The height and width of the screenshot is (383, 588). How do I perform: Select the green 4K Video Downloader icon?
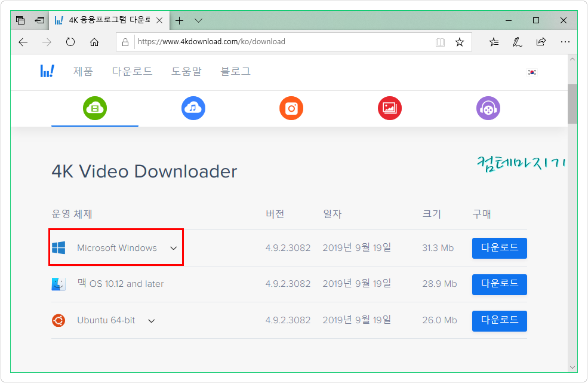95,108
